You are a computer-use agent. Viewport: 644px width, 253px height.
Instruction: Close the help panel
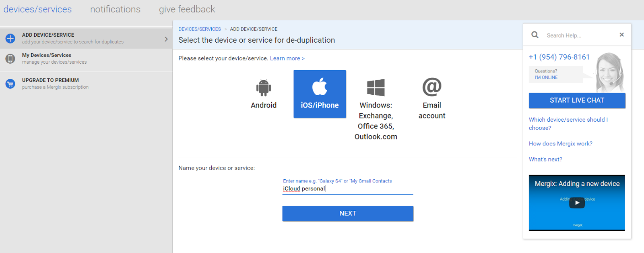[x=621, y=35]
